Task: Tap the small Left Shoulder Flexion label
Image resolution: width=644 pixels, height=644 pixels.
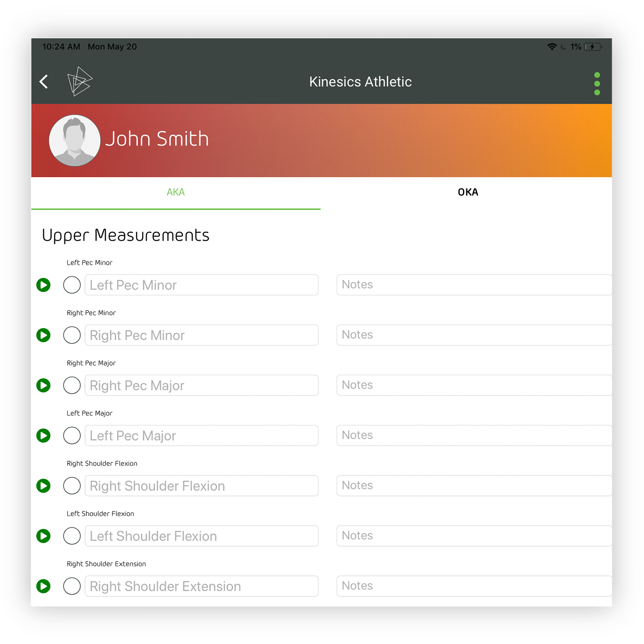Action: pyautogui.click(x=100, y=514)
